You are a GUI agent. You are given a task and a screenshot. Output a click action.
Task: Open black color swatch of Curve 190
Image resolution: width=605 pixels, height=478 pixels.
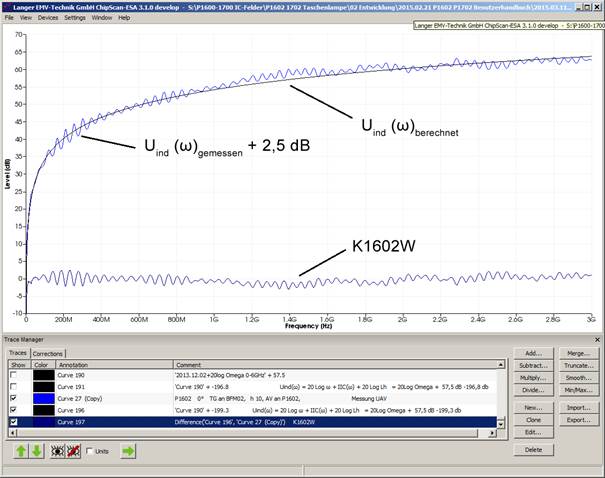[44, 375]
